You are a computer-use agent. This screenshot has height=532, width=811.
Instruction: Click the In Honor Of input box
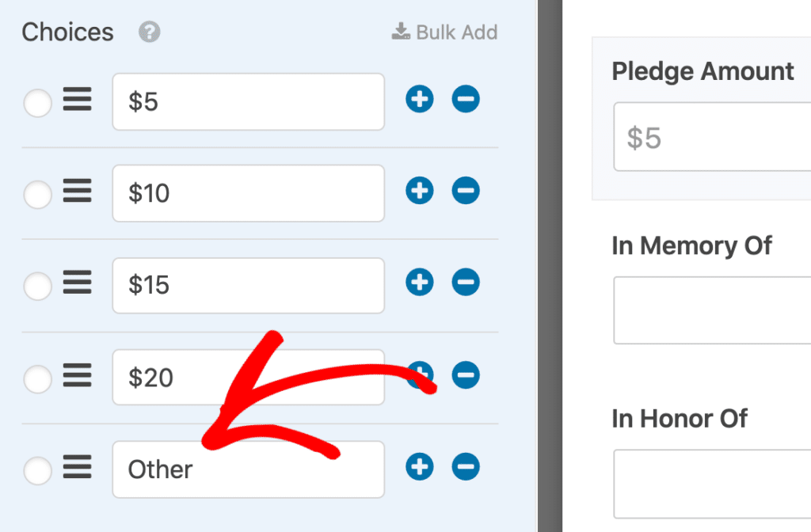[x=711, y=483]
